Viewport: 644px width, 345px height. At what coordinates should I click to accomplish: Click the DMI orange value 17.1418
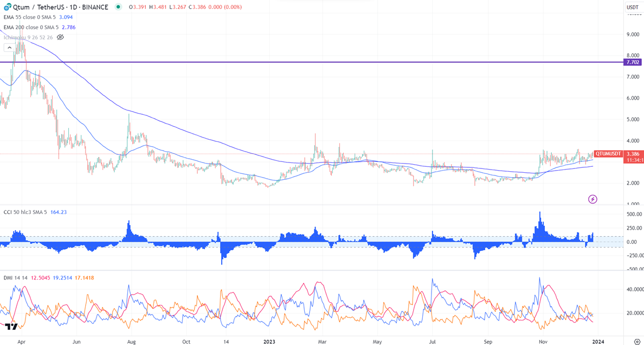point(84,278)
